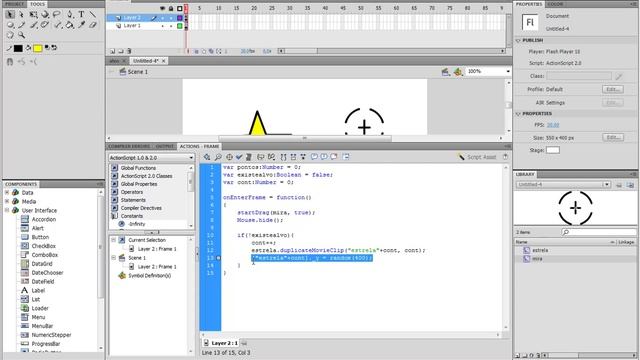Screen dimensions: 640x360
Task: Click the Profile Edit button
Action: pos(613,89)
